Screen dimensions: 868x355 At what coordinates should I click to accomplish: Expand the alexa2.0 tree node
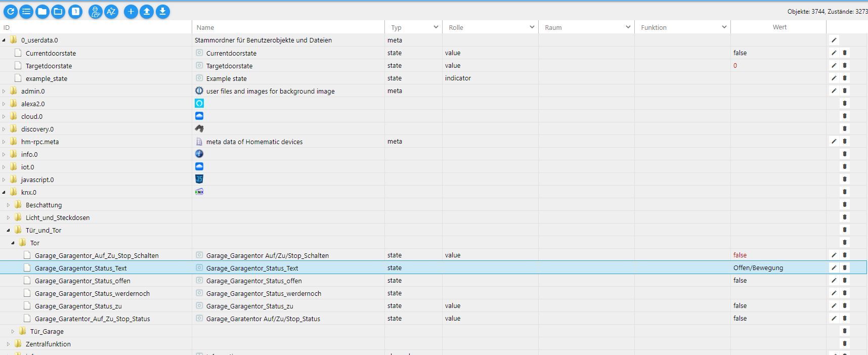click(x=4, y=104)
